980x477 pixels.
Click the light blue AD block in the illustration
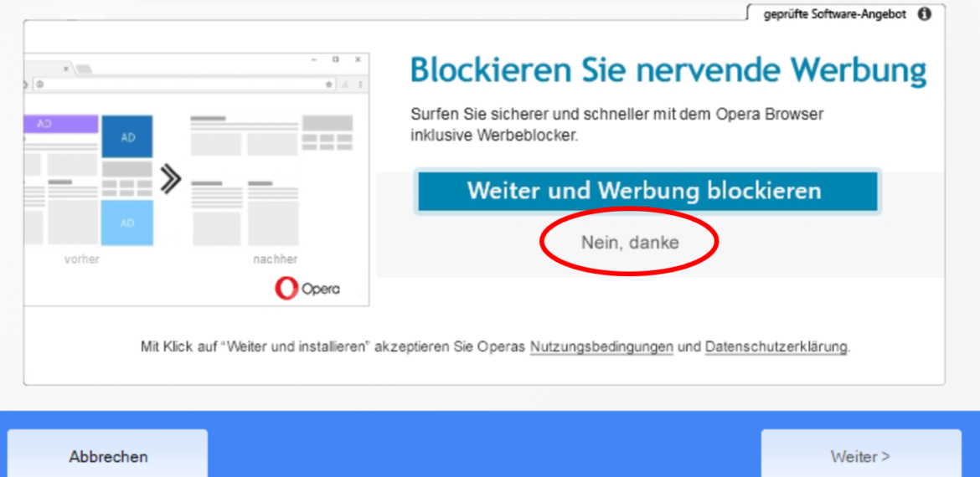point(126,223)
